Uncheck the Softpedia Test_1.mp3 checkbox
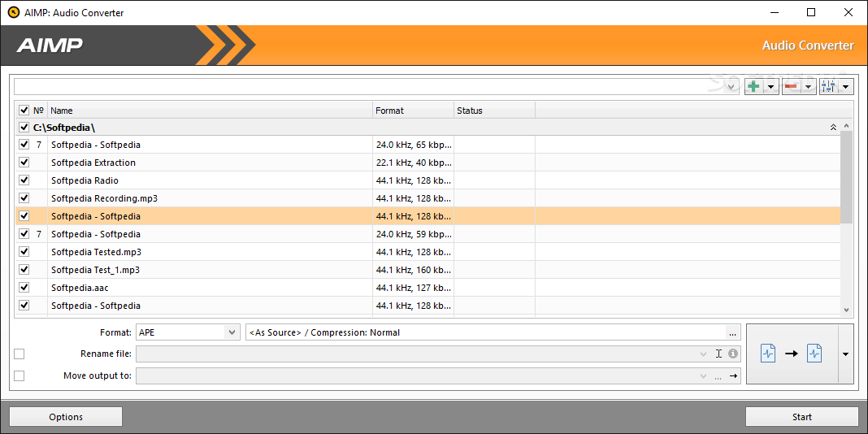Image resolution: width=868 pixels, height=434 pixels. [x=24, y=270]
